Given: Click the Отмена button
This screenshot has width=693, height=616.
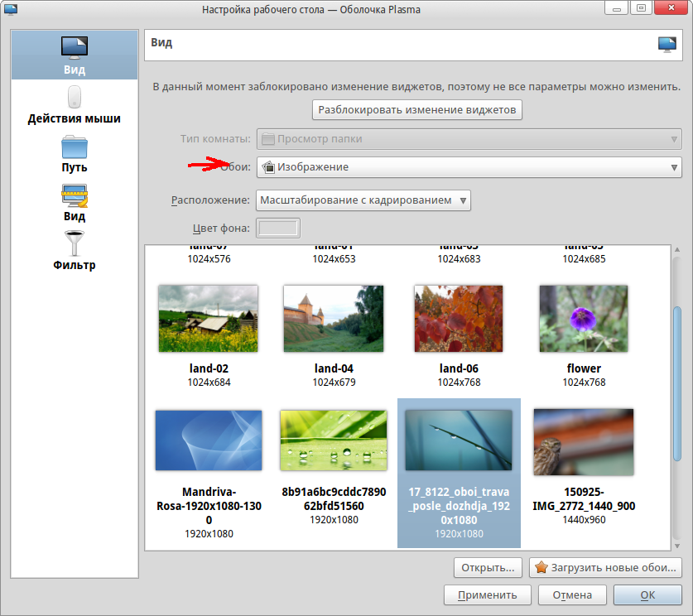Looking at the screenshot, I should 572,594.
